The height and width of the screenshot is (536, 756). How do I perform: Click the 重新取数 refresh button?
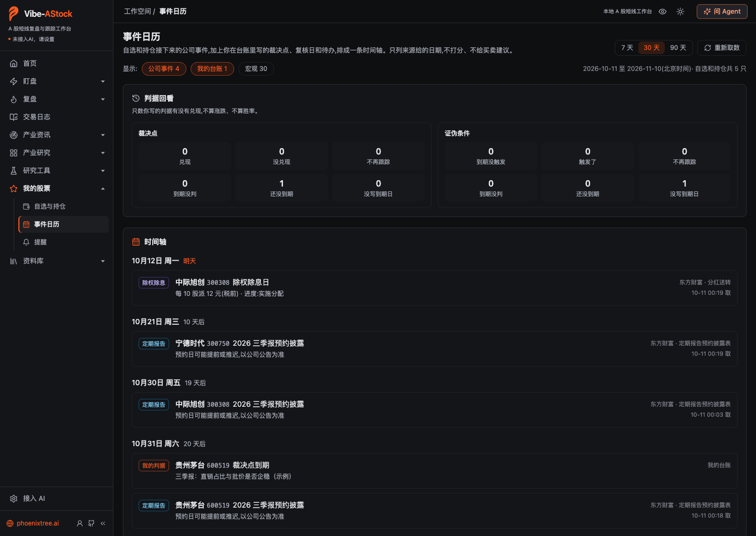click(722, 48)
